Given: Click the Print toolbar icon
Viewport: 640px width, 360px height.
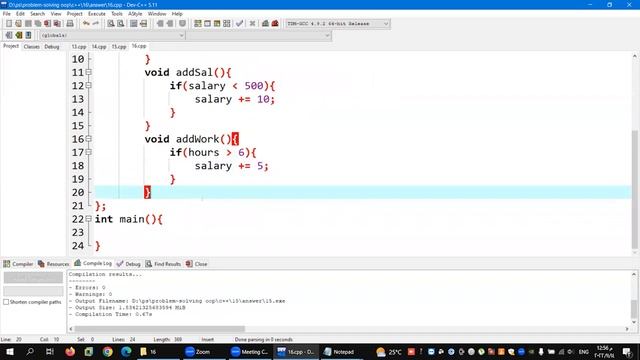Looking at the screenshot, I should pyautogui.click(x=70, y=24).
